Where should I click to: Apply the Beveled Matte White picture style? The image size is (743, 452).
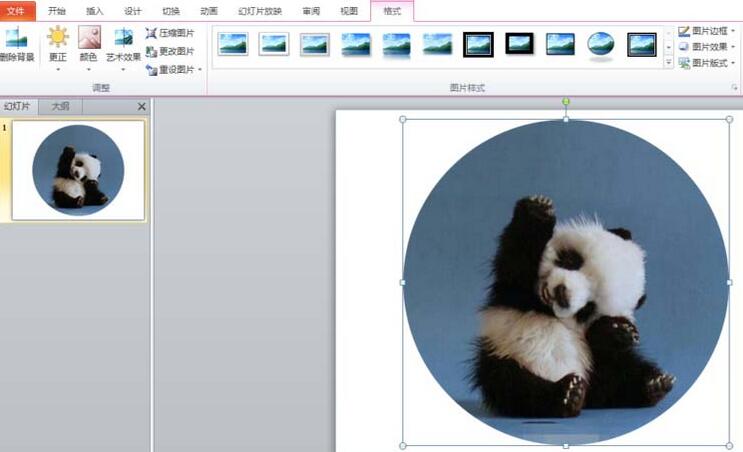click(274, 45)
